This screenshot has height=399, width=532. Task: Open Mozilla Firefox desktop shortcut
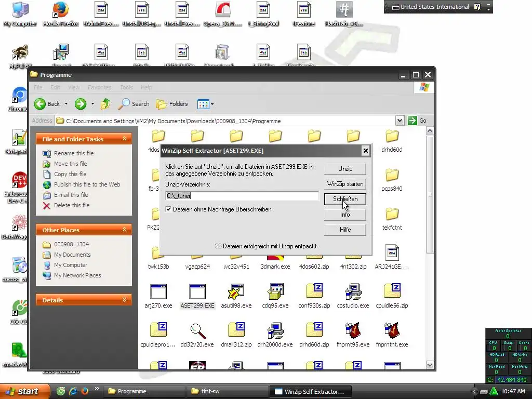pyautogui.click(x=61, y=9)
